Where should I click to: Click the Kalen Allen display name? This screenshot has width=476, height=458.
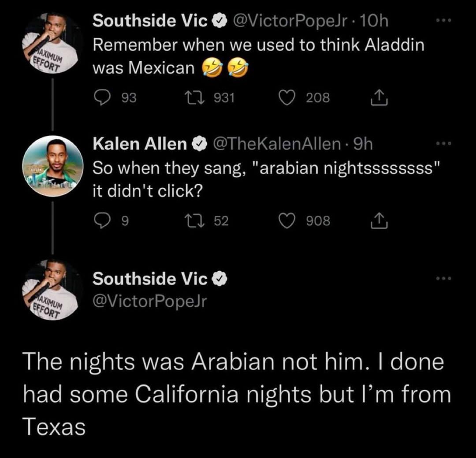[140, 144]
